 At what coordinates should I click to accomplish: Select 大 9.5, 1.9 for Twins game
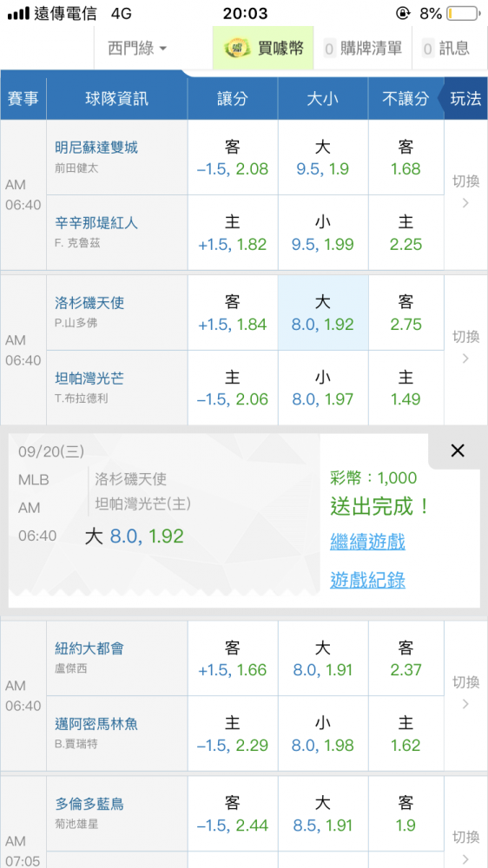[x=323, y=158]
